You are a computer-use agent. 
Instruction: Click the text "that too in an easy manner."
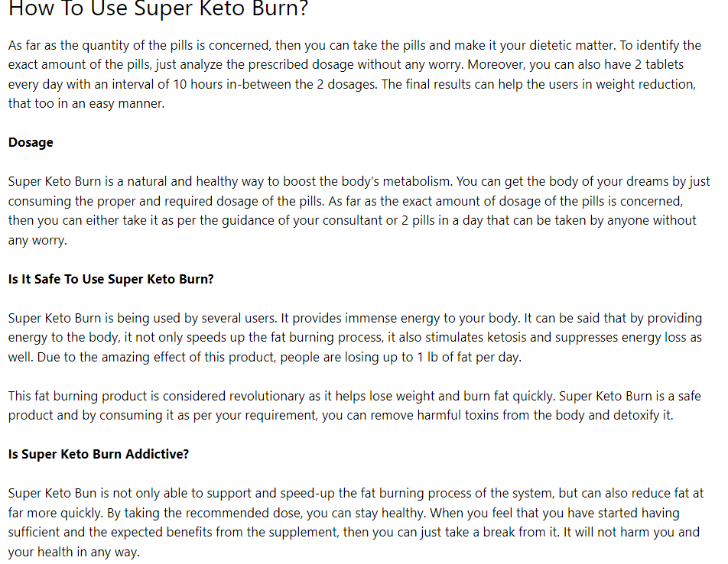coord(86,103)
